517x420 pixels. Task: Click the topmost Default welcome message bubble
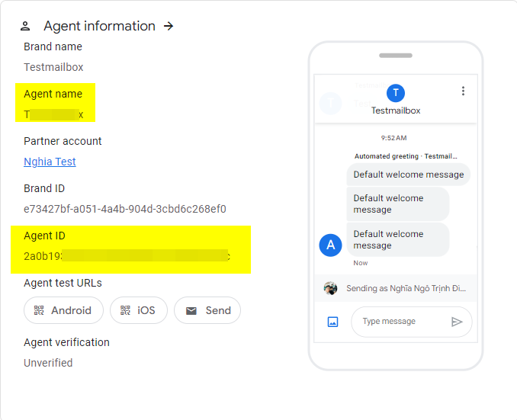click(x=408, y=175)
